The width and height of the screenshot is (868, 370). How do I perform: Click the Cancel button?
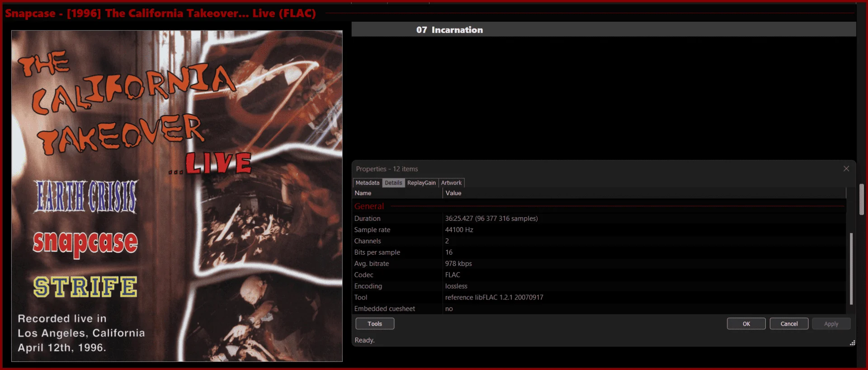pos(789,324)
